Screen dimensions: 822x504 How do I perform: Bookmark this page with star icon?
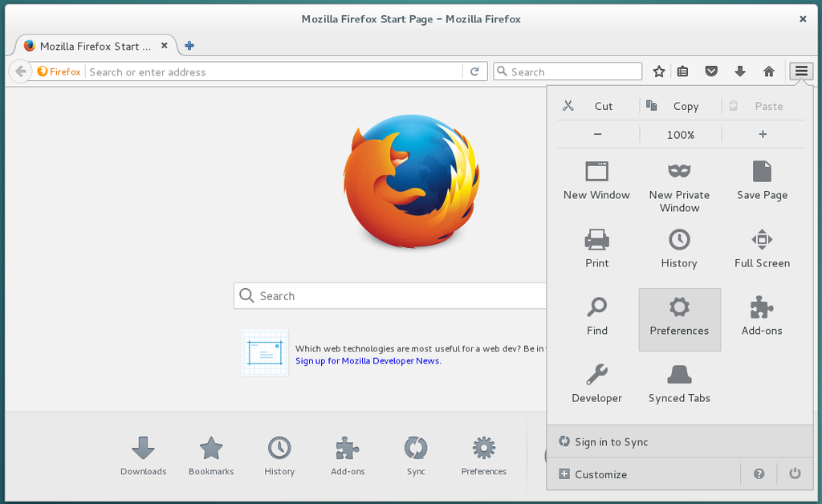[659, 71]
